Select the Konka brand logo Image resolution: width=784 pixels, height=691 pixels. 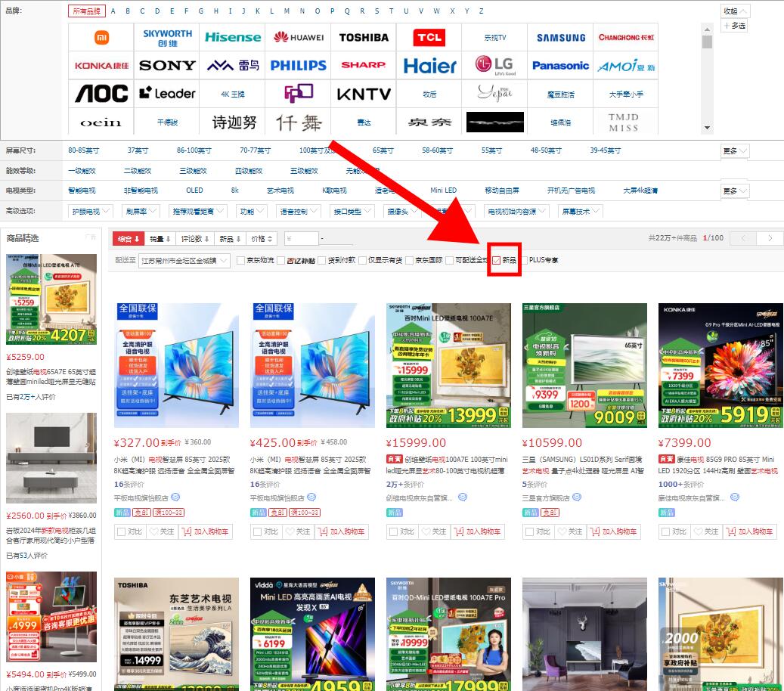click(101, 66)
